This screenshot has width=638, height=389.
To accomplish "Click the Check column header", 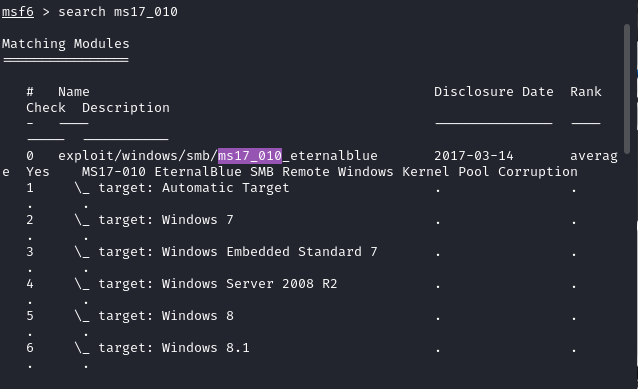I will tap(46, 108).
